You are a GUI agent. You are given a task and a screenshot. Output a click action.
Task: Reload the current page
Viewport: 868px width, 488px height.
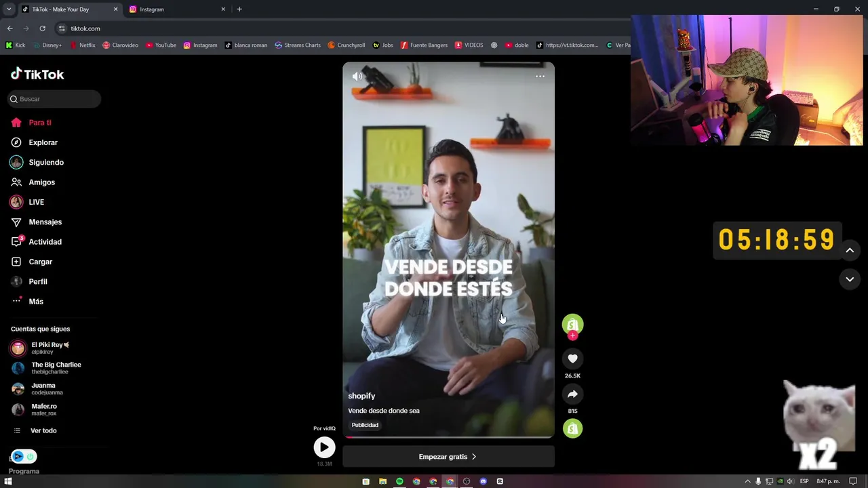click(42, 28)
